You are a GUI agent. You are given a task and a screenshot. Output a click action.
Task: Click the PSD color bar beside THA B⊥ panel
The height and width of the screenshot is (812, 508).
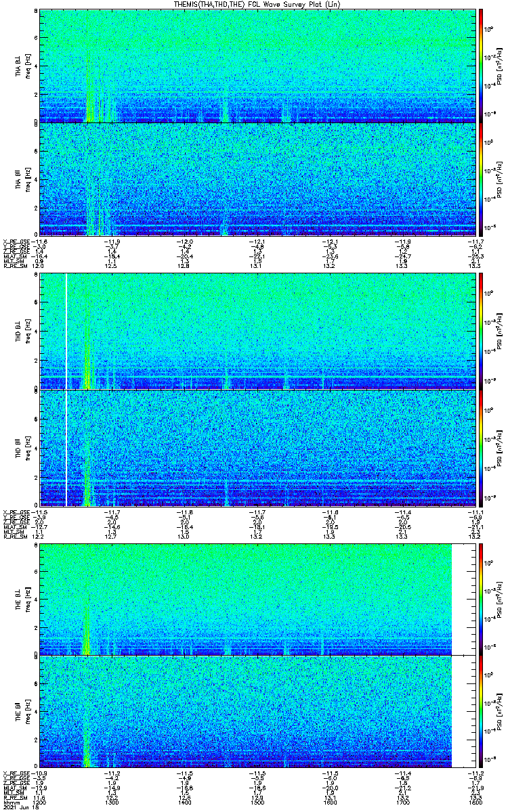pyautogui.click(x=480, y=66)
